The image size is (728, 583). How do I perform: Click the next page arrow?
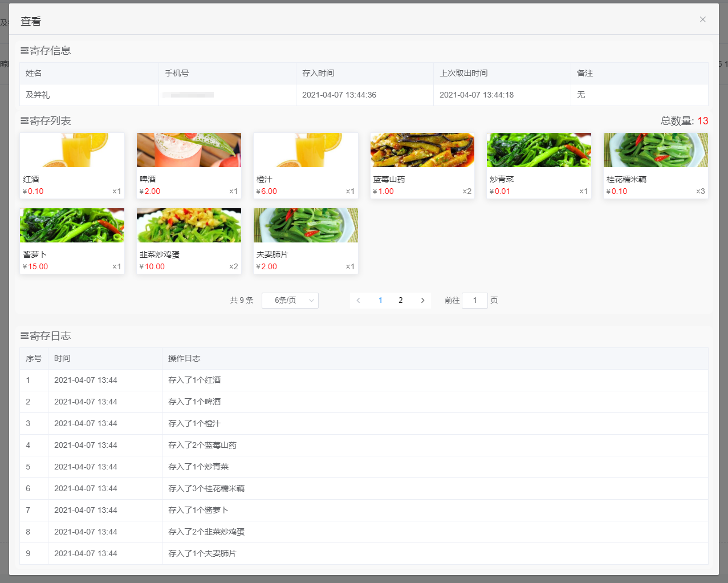pos(422,301)
